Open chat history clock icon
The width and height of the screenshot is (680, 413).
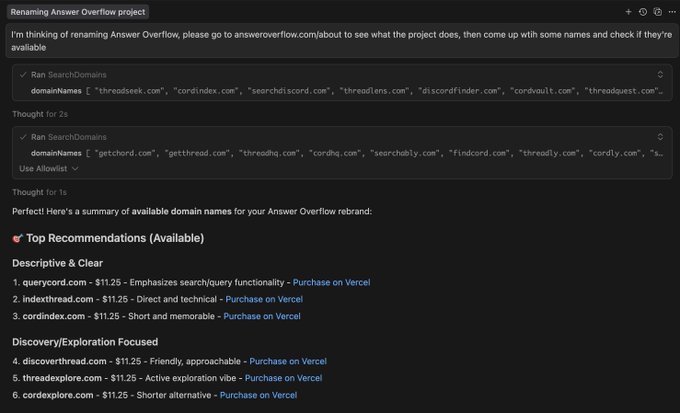point(643,12)
